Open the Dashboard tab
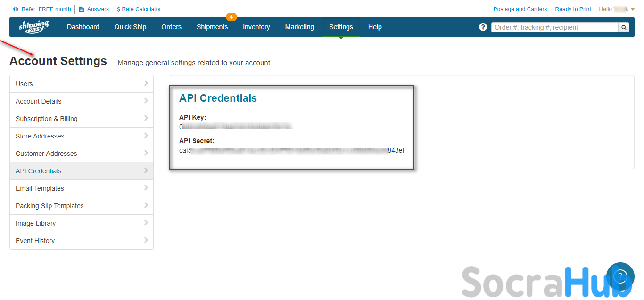The width and height of the screenshot is (644, 300). point(83,27)
